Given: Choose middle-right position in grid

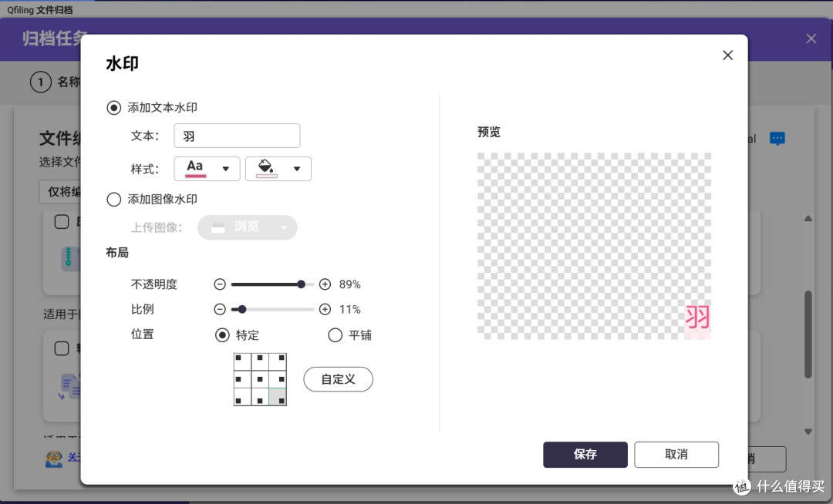Looking at the screenshot, I should coord(278,379).
